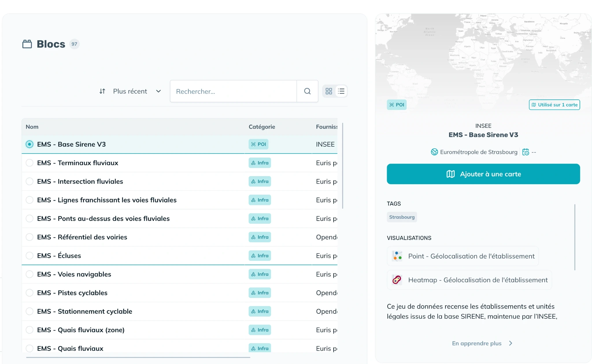
Task: Click the POI badge on map preview
Action: tap(397, 105)
